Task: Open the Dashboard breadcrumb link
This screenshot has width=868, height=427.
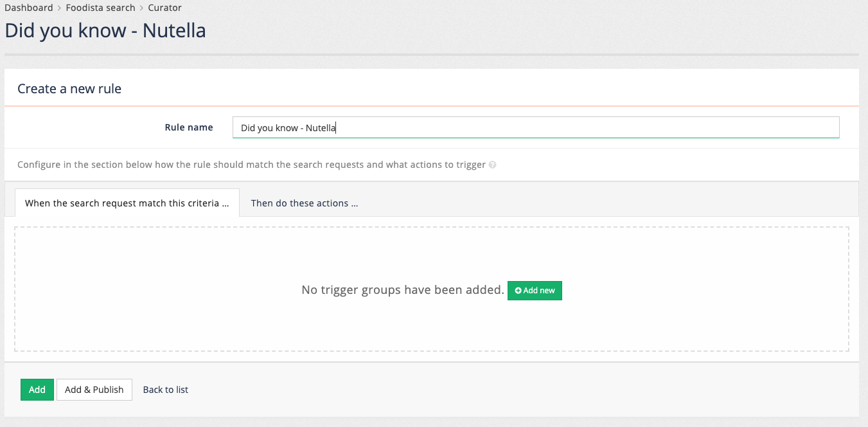Action: [29, 7]
